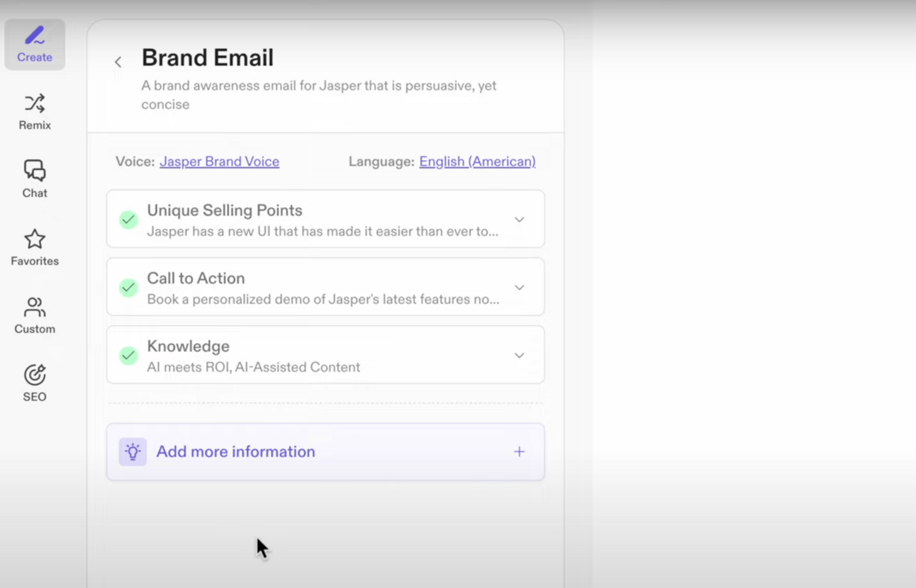
Task: Expand the Unique Selling Points chevron
Action: pos(519,220)
